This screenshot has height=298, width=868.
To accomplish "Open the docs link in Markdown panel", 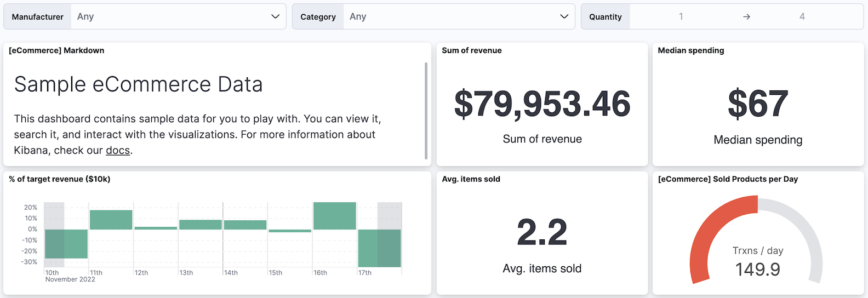I will (x=118, y=150).
